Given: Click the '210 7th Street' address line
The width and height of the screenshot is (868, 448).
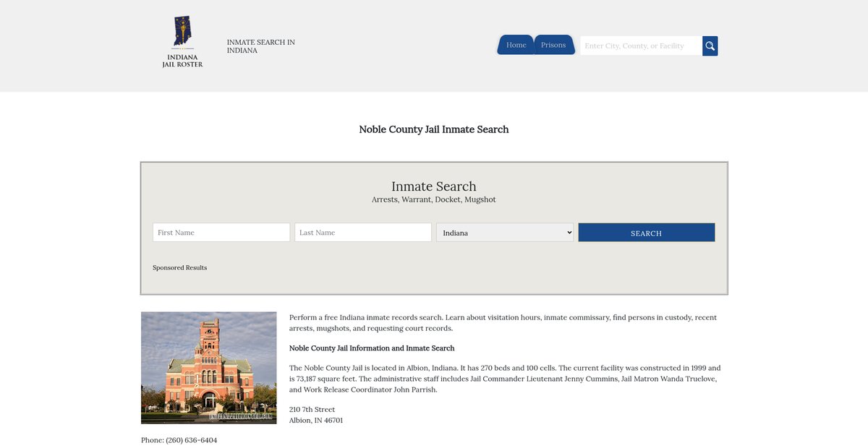Looking at the screenshot, I should click(x=312, y=410).
